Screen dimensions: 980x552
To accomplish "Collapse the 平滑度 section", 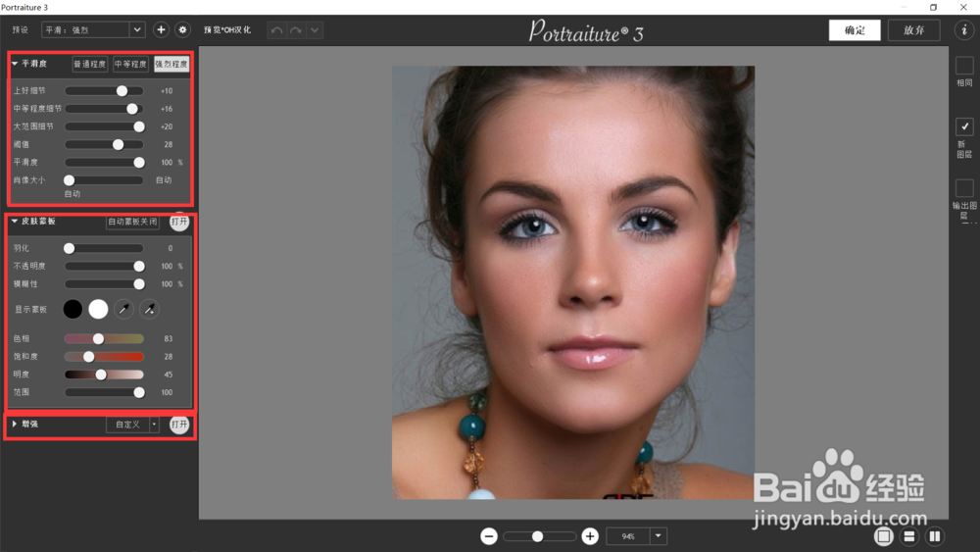I will point(15,64).
